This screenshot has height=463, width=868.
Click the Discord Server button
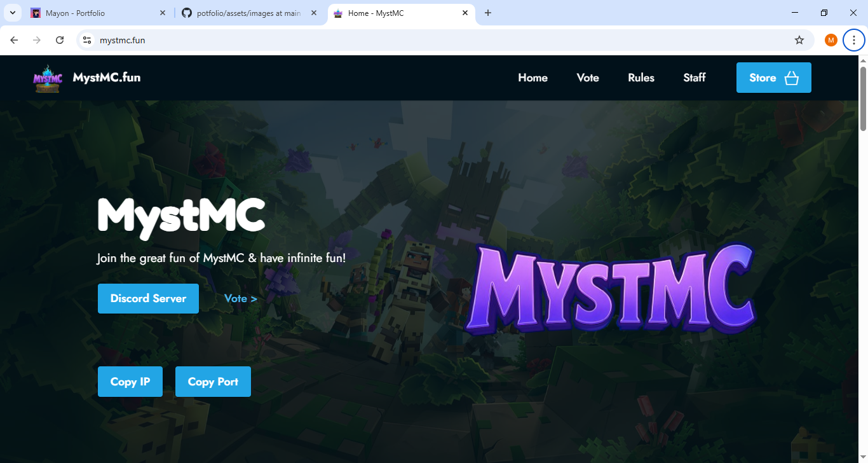148,298
